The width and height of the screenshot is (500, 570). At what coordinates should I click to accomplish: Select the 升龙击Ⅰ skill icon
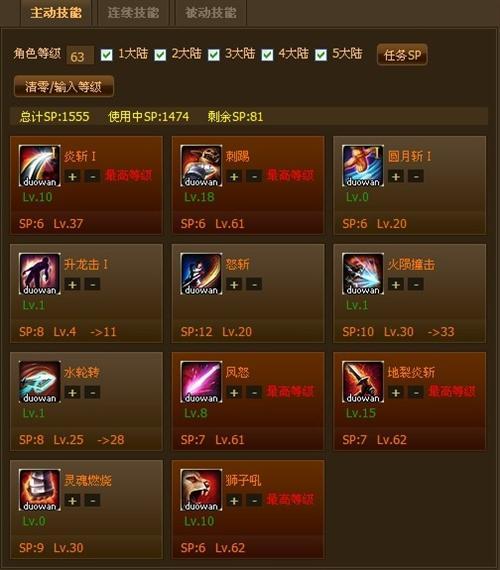(40, 274)
